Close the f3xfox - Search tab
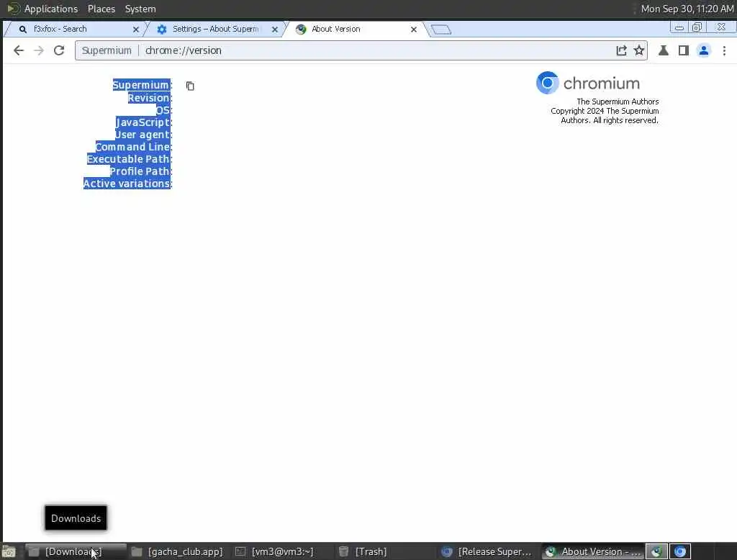 tap(136, 30)
